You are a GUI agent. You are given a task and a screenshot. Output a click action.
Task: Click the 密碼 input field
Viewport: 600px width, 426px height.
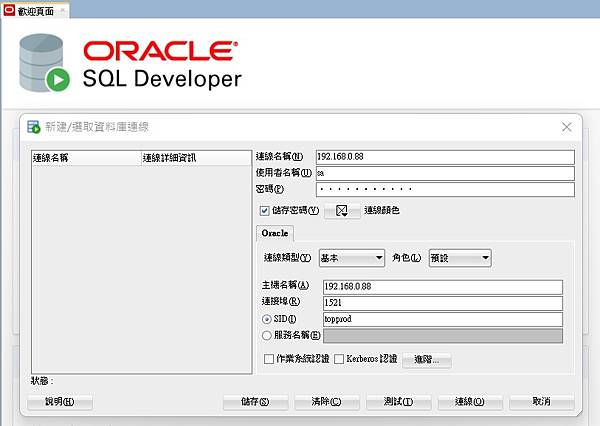point(445,189)
